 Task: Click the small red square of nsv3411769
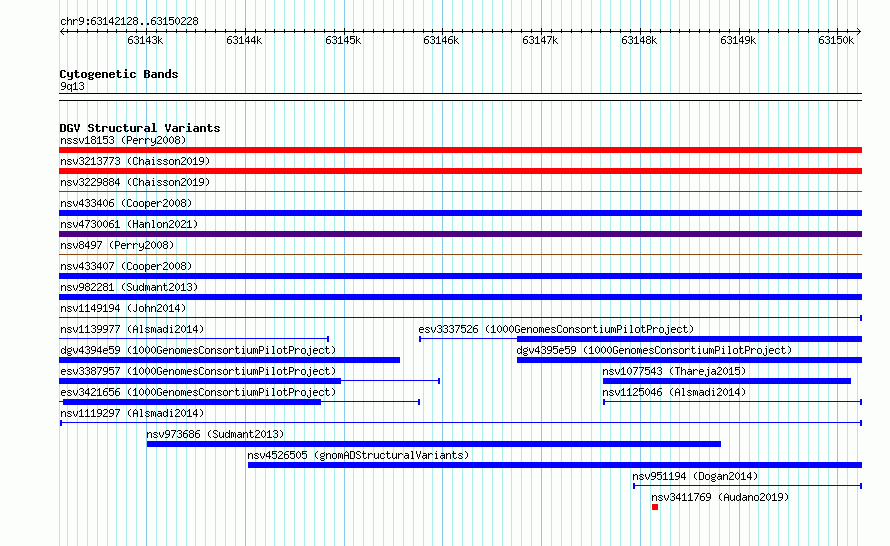point(655,507)
